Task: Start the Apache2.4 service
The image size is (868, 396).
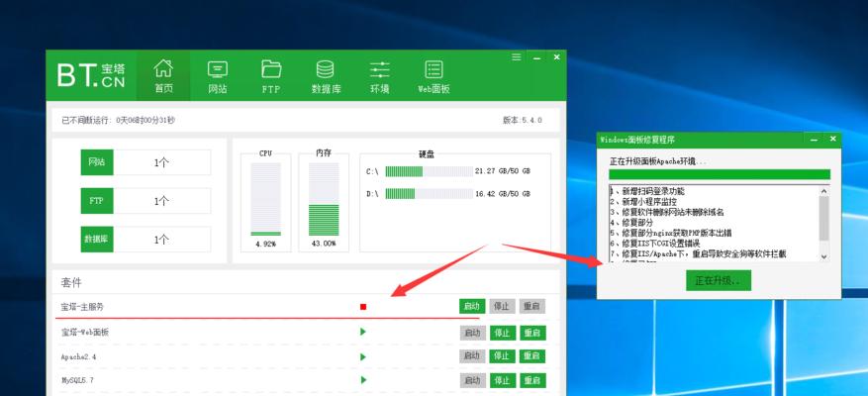Action: click(472, 356)
